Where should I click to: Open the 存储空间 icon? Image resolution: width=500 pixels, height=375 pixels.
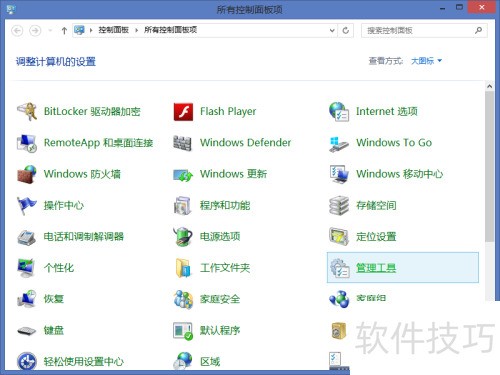click(x=339, y=205)
